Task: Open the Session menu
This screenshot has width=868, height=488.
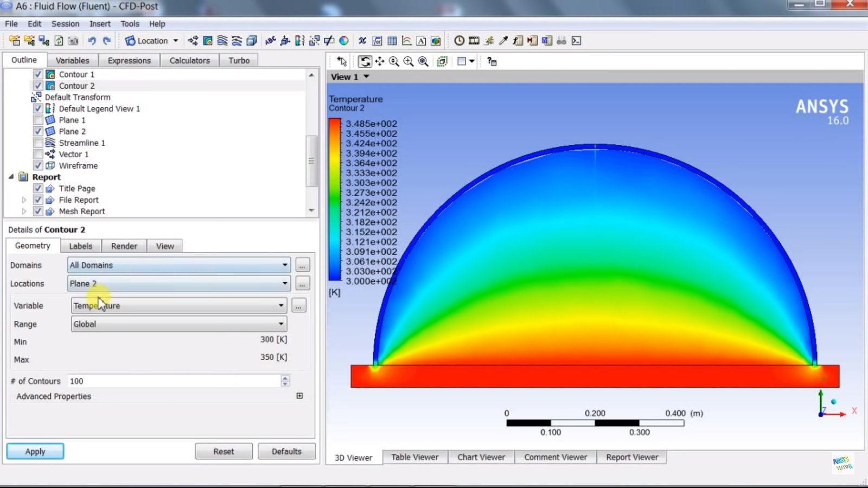Action: [65, 24]
